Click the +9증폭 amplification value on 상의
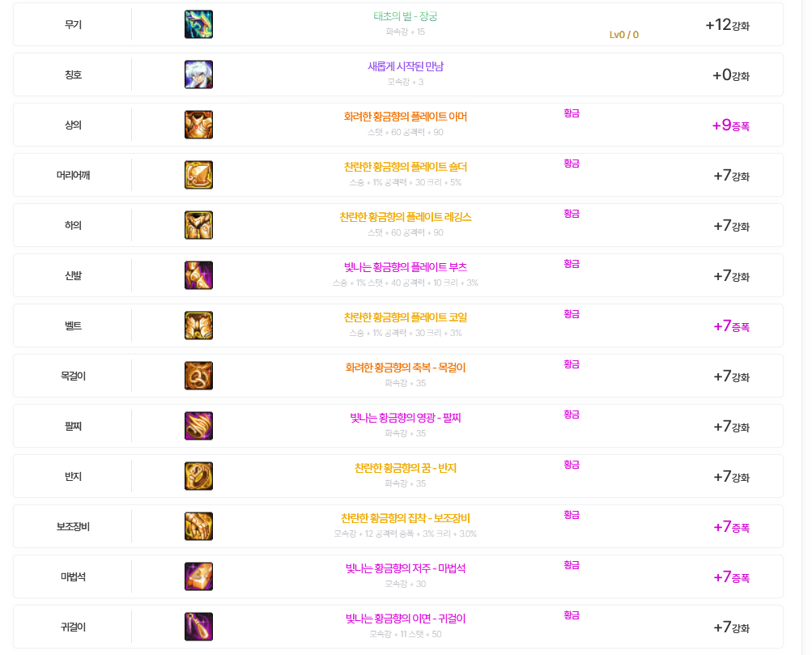The height and width of the screenshot is (655, 812). pos(731,125)
